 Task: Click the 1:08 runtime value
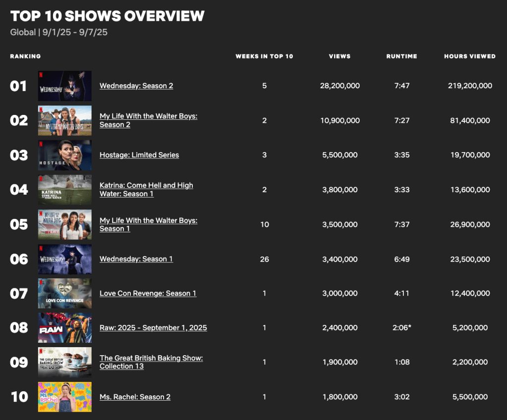(x=402, y=362)
